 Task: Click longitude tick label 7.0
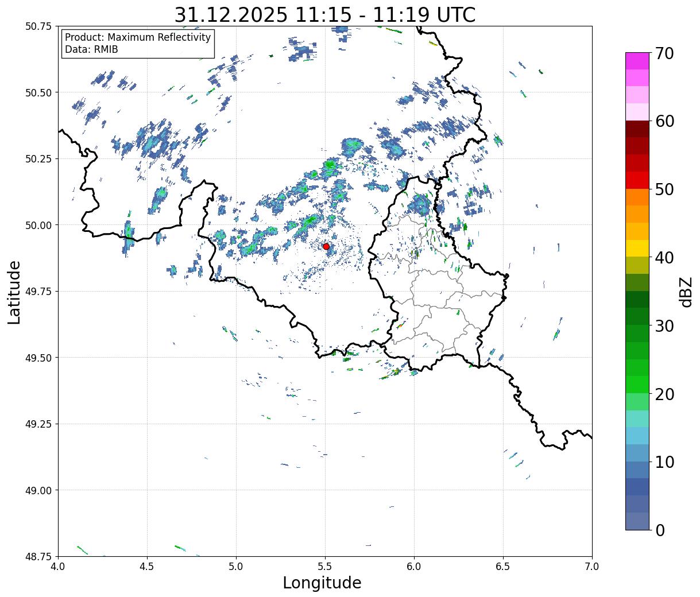coord(592,567)
